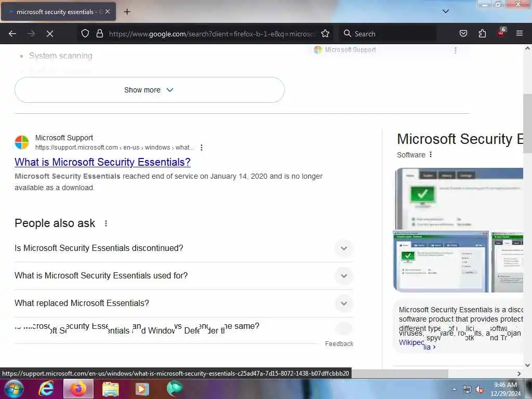Launch Internet Explorer from taskbar

pyautogui.click(x=46, y=389)
